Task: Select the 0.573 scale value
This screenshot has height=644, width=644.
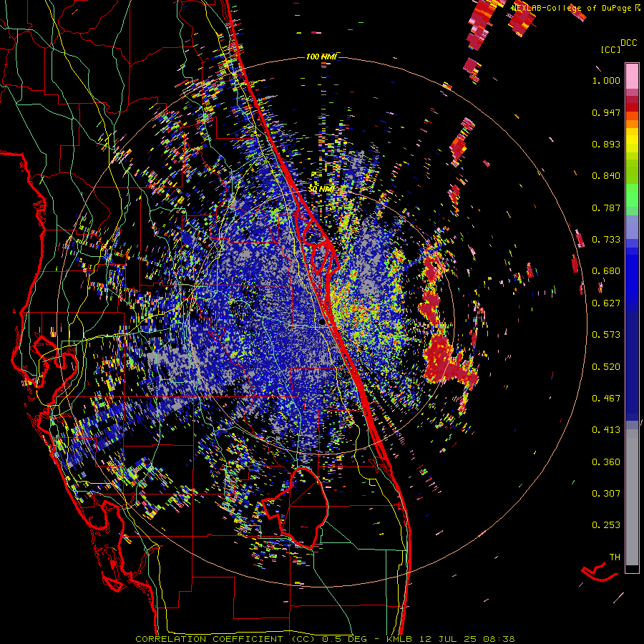Action: 606,335
